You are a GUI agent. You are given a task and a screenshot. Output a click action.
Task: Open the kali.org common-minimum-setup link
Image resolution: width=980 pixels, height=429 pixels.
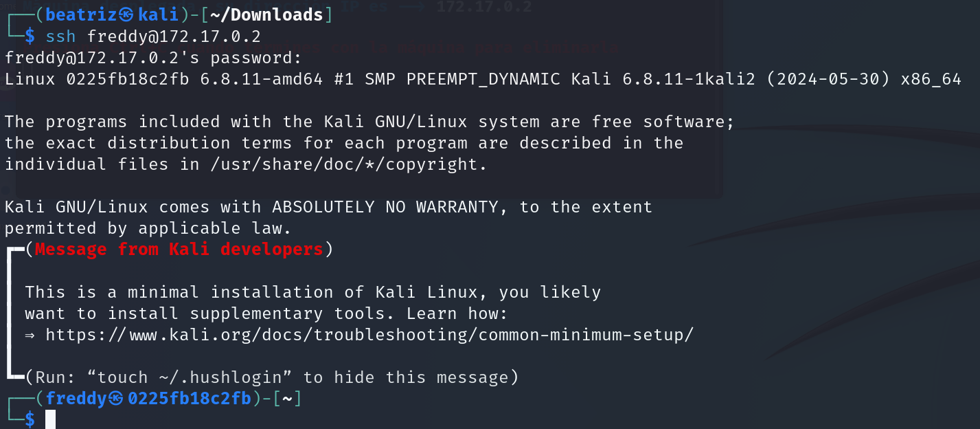point(370,335)
